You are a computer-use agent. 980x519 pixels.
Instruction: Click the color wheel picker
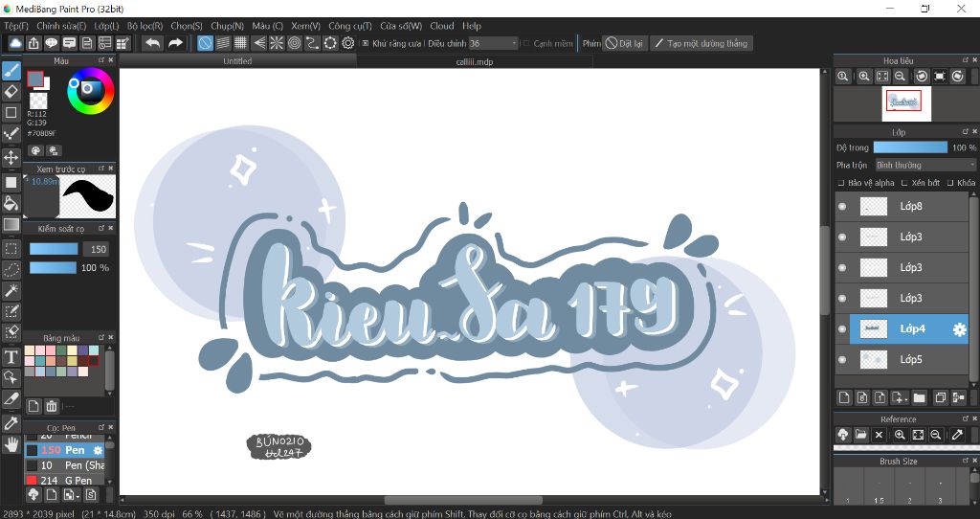point(91,91)
